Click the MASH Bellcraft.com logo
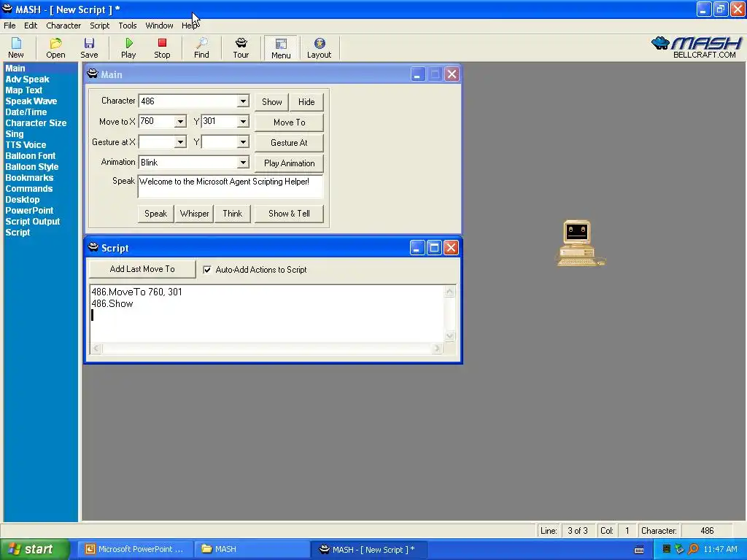The height and width of the screenshot is (560, 747). click(x=697, y=47)
